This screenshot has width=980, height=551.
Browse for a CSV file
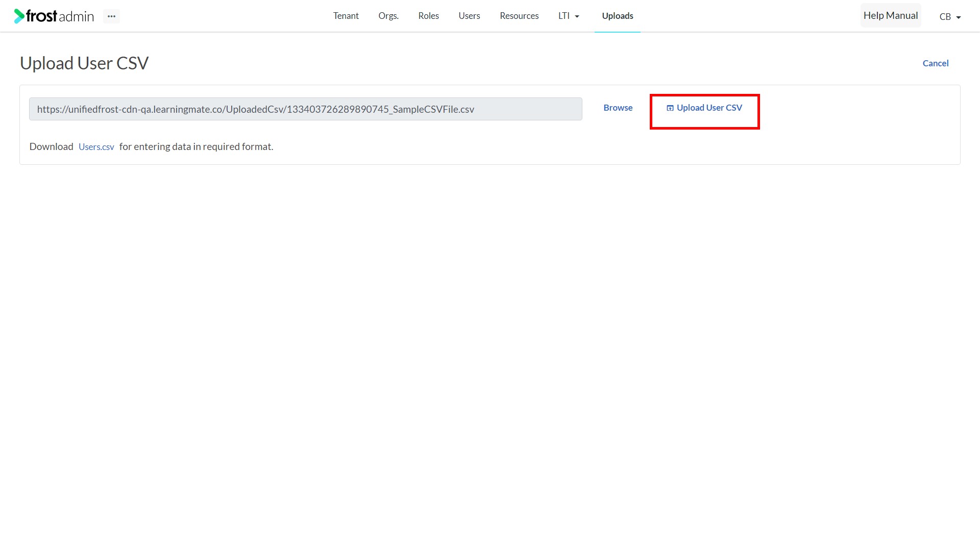pyautogui.click(x=618, y=108)
